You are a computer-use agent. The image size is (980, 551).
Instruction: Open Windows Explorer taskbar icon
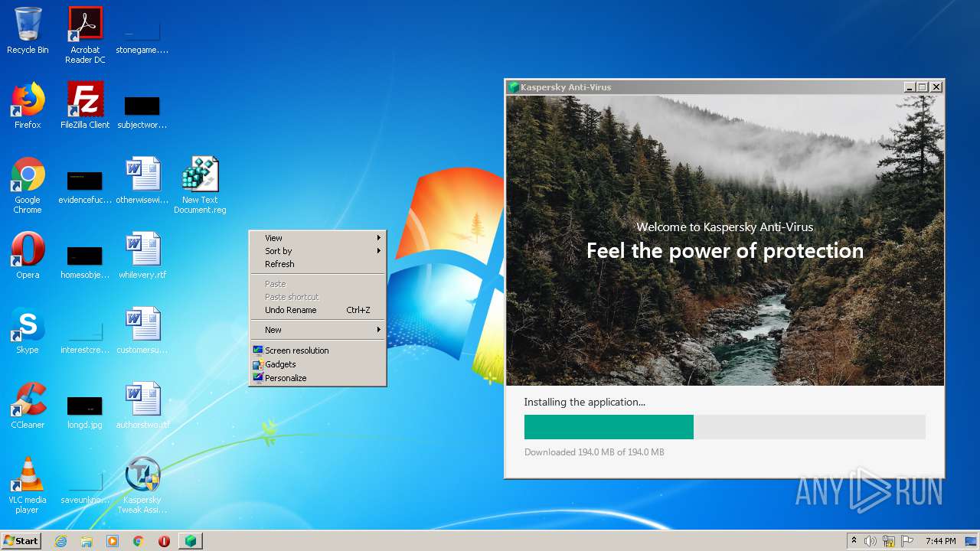(x=87, y=541)
